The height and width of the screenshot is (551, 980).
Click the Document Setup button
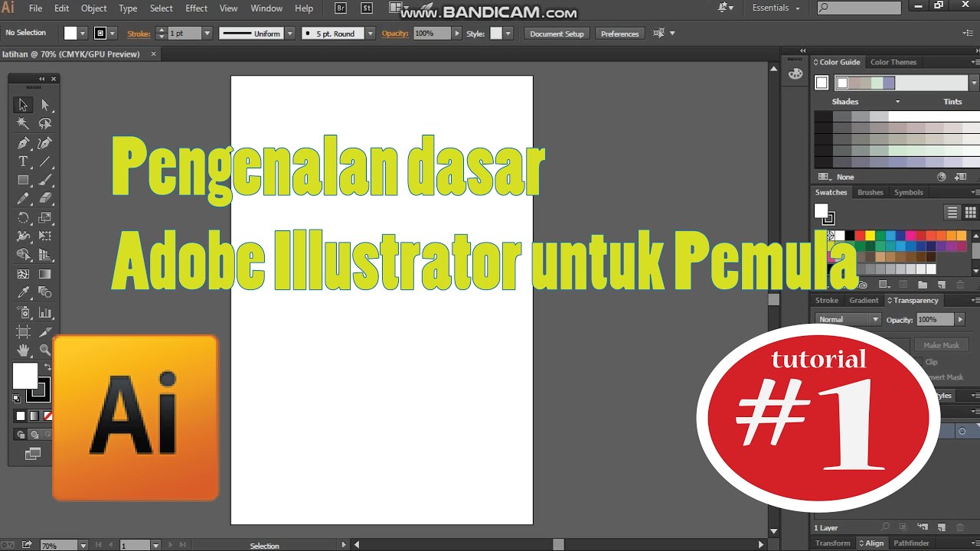point(557,34)
